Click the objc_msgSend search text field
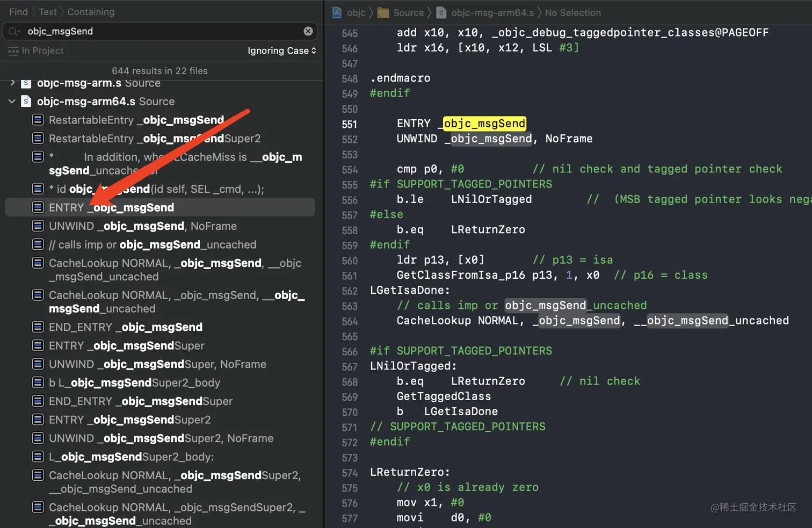The image size is (812, 528). 161,31
